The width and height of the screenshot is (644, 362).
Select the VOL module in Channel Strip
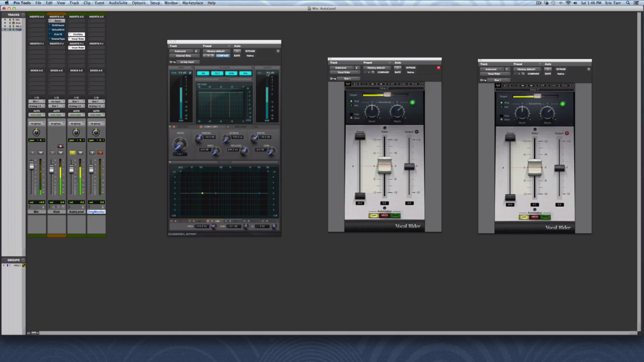tap(246, 74)
